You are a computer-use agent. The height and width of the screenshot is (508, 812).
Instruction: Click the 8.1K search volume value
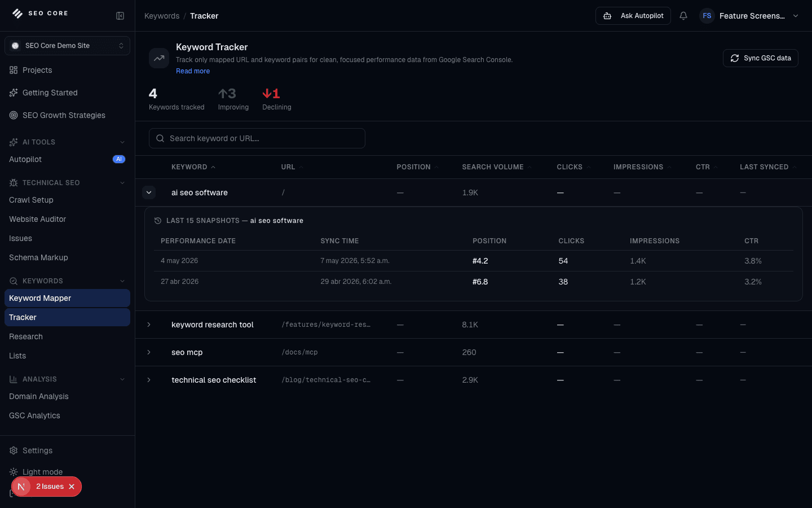click(470, 325)
